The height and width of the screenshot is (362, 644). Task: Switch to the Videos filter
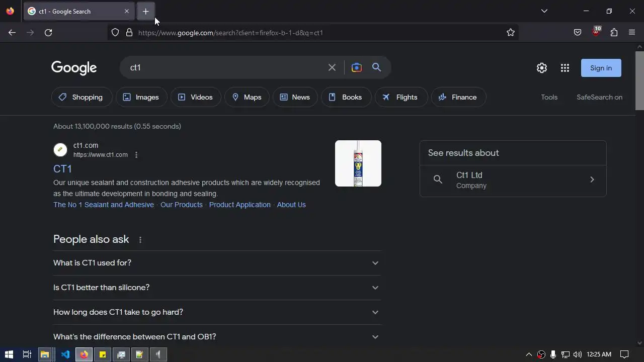point(196,97)
